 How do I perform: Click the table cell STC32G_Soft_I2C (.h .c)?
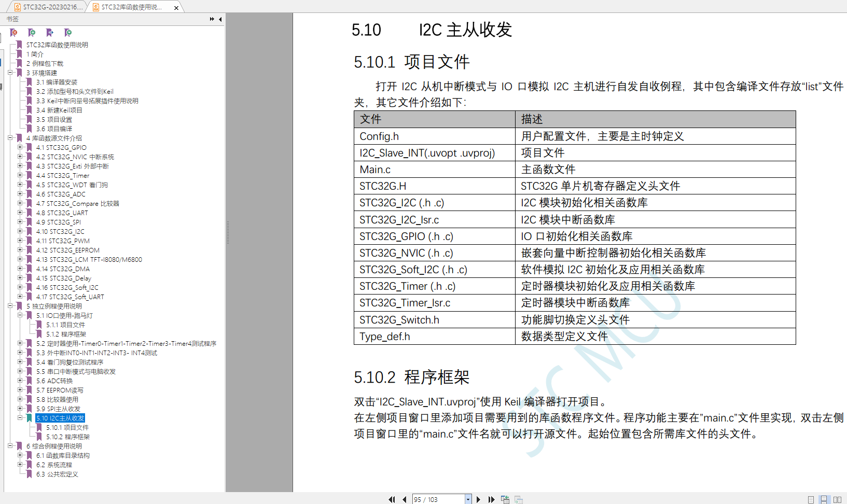435,270
